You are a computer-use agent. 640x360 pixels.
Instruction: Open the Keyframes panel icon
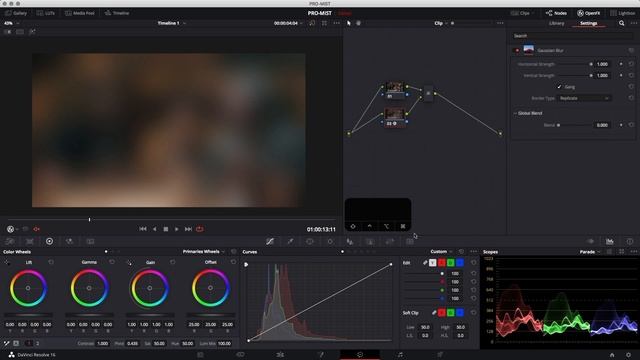pyautogui.click(x=590, y=241)
